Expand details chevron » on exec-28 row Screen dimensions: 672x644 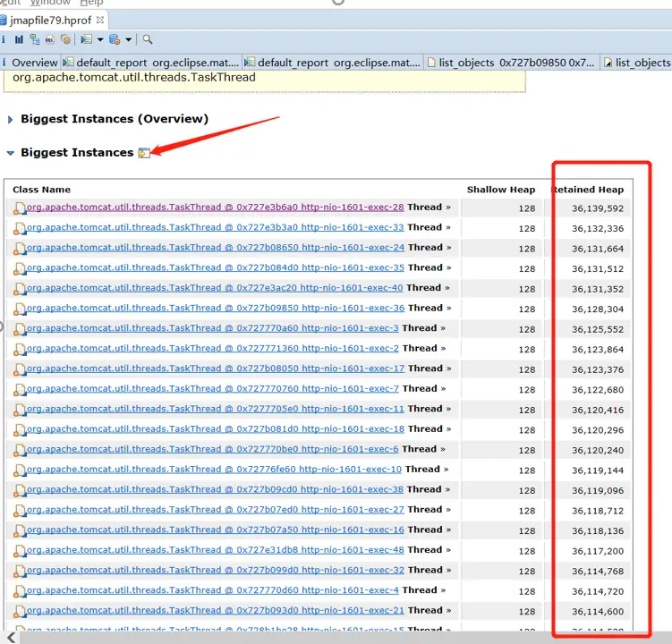tap(448, 208)
